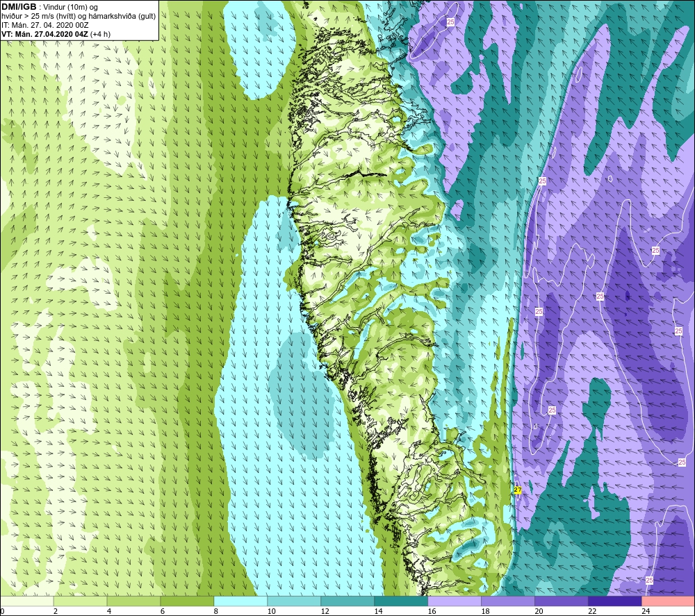This screenshot has height=616, width=695.
Task: Click the legend scale value 18
Action: click(485, 611)
